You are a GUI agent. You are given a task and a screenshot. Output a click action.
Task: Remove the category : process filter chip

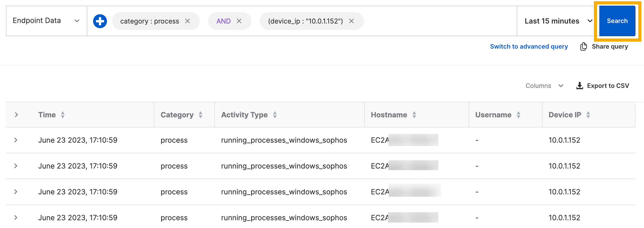[x=188, y=21]
